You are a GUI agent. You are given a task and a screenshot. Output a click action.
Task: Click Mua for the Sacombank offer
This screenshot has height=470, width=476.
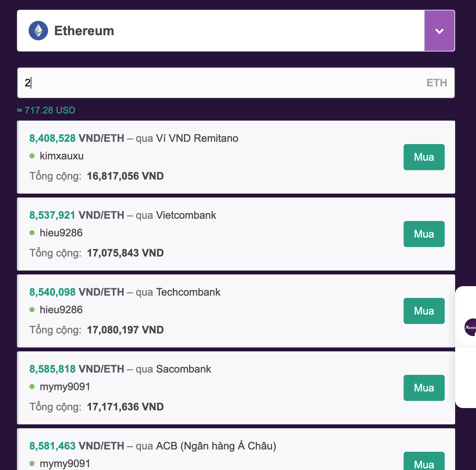424,388
